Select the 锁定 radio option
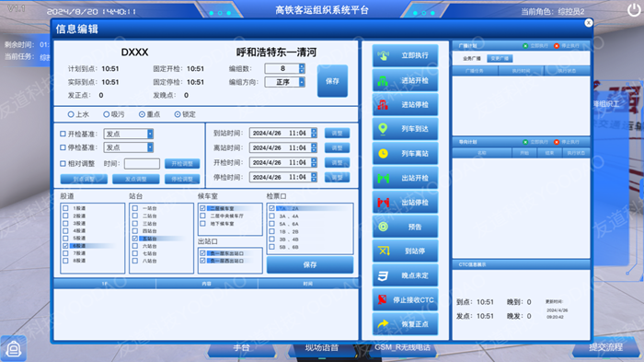644x362 pixels. tap(178, 114)
